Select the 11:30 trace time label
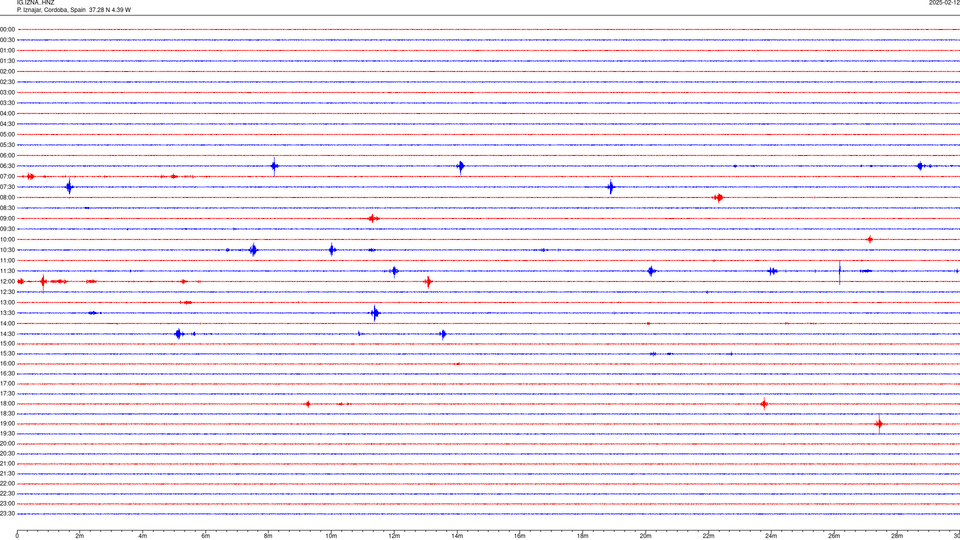The width and height of the screenshot is (960, 540). click(x=7, y=271)
